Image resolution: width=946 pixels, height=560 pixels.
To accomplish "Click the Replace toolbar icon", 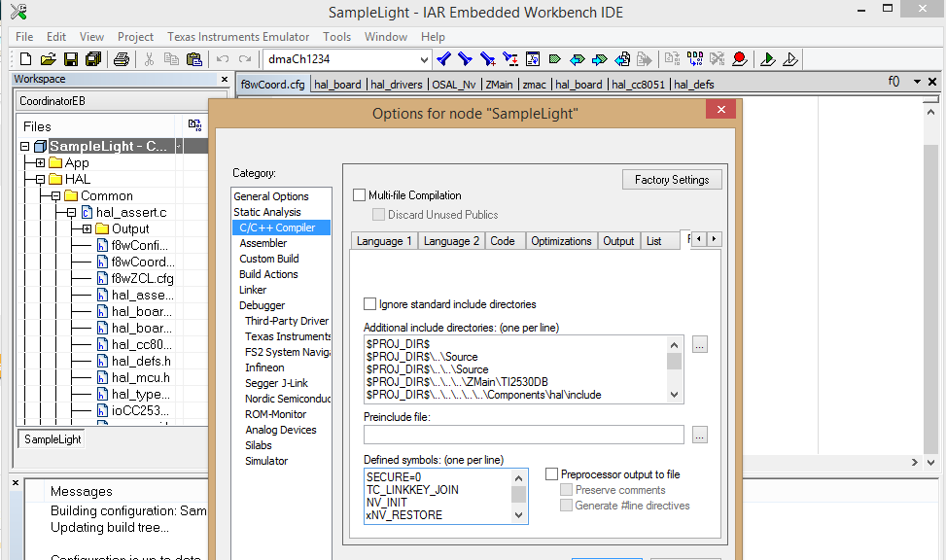I will (x=510, y=59).
